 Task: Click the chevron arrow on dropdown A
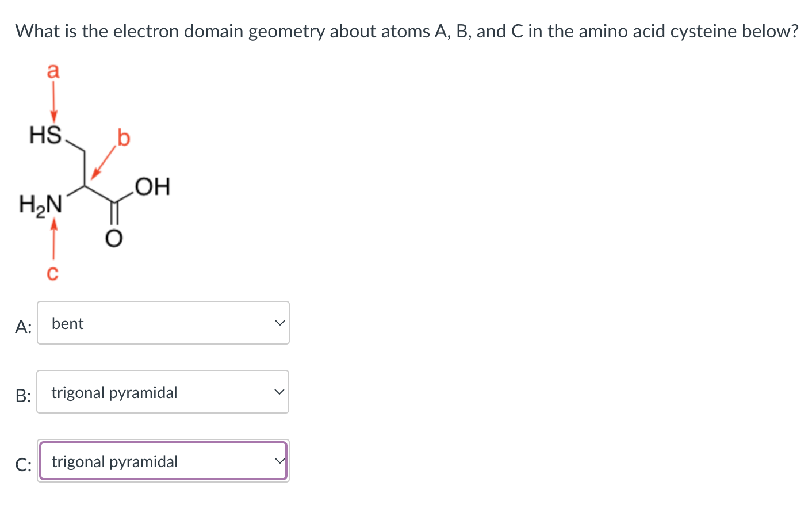279,323
